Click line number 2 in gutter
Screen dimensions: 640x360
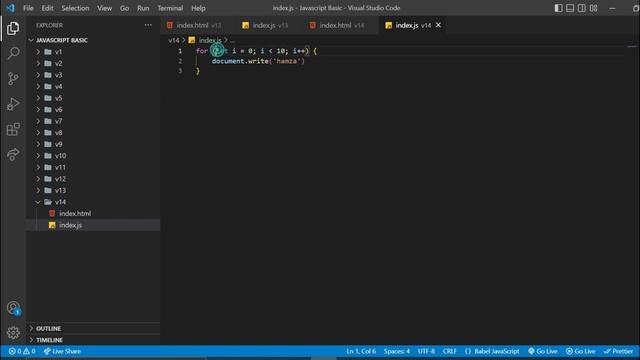180,61
